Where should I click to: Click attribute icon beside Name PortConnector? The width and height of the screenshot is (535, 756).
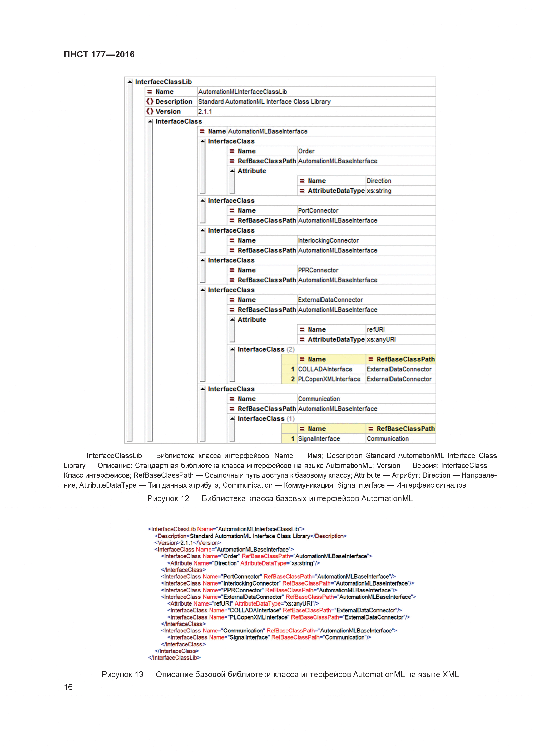(232, 210)
